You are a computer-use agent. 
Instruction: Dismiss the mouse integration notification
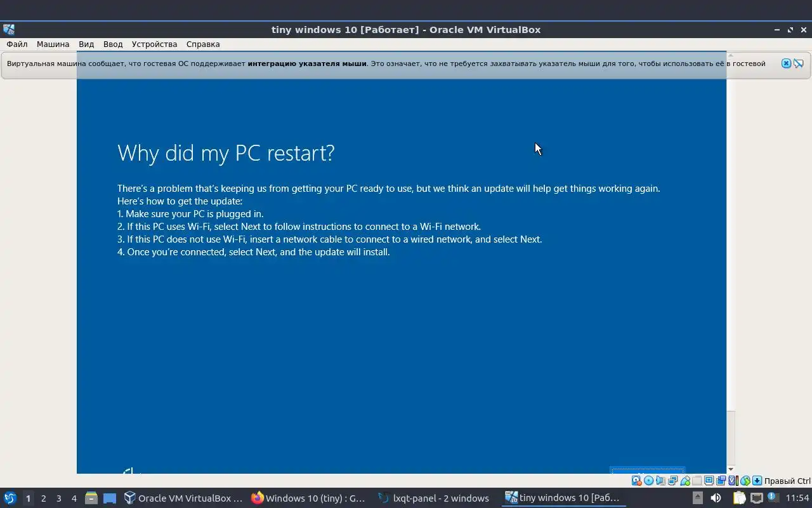pos(786,63)
